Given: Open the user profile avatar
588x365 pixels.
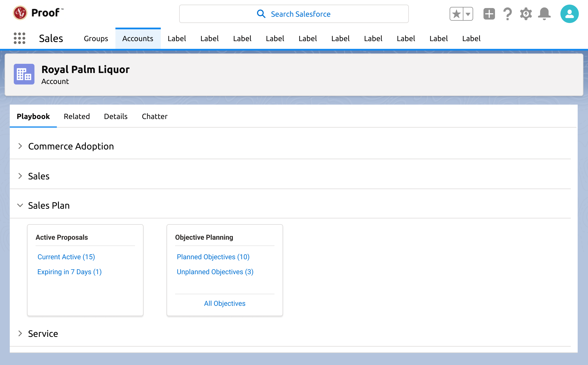Looking at the screenshot, I should (x=569, y=14).
